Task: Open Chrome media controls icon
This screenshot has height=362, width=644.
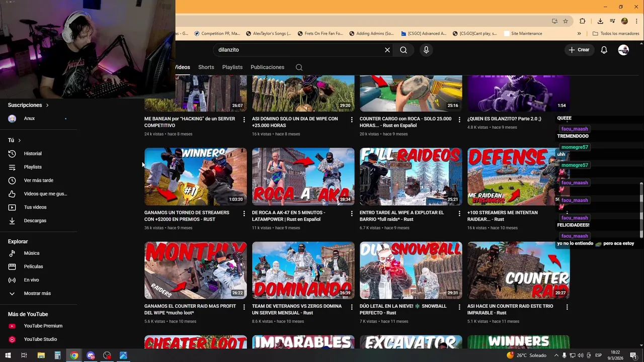Action: pyautogui.click(x=612, y=21)
